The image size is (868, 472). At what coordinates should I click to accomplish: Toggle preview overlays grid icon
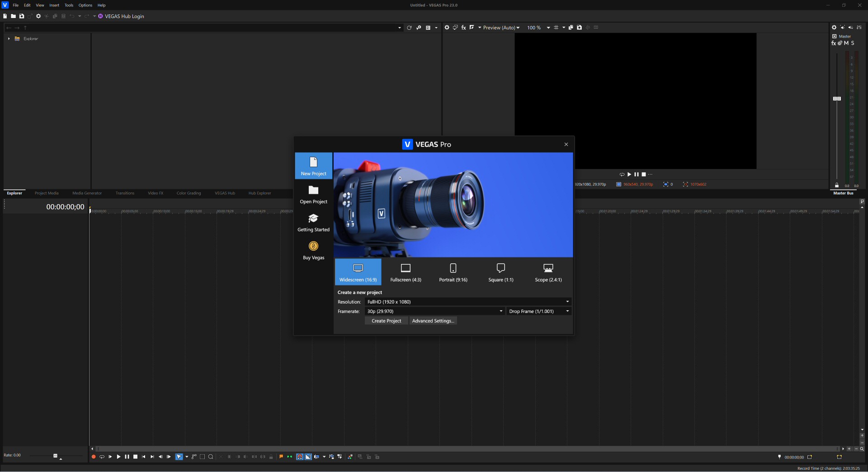(x=556, y=28)
